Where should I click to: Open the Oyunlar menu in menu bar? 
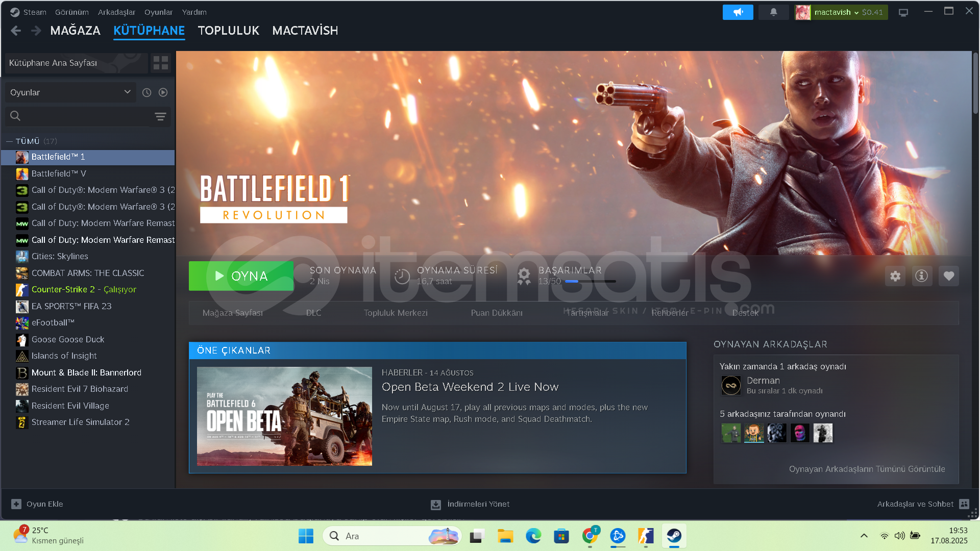click(158, 12)
